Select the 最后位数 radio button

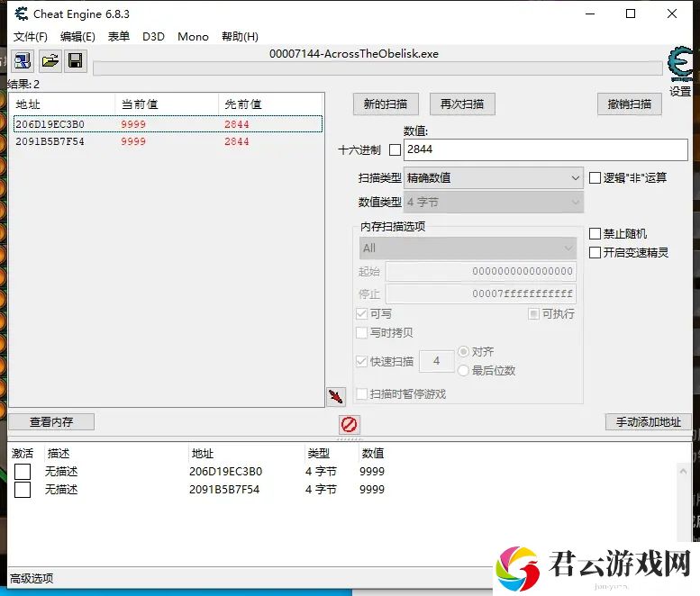[463, 370]
